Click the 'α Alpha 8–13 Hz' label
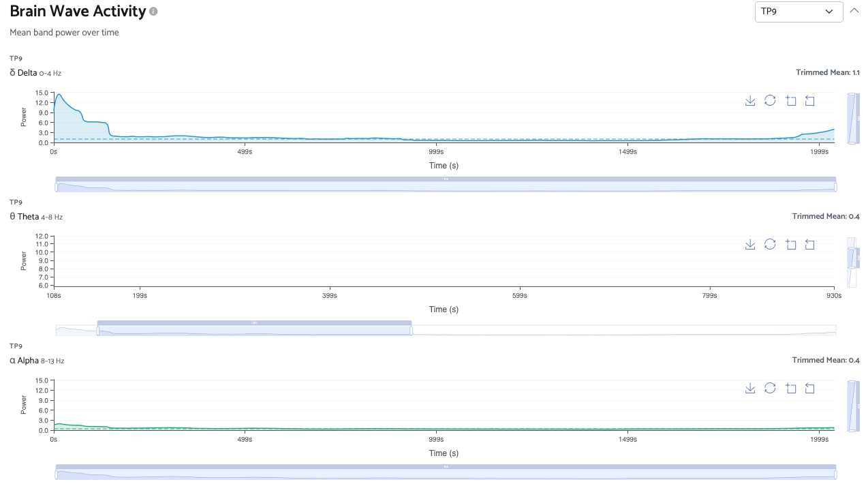The image size is (868, 484). [x=37, y=360]
